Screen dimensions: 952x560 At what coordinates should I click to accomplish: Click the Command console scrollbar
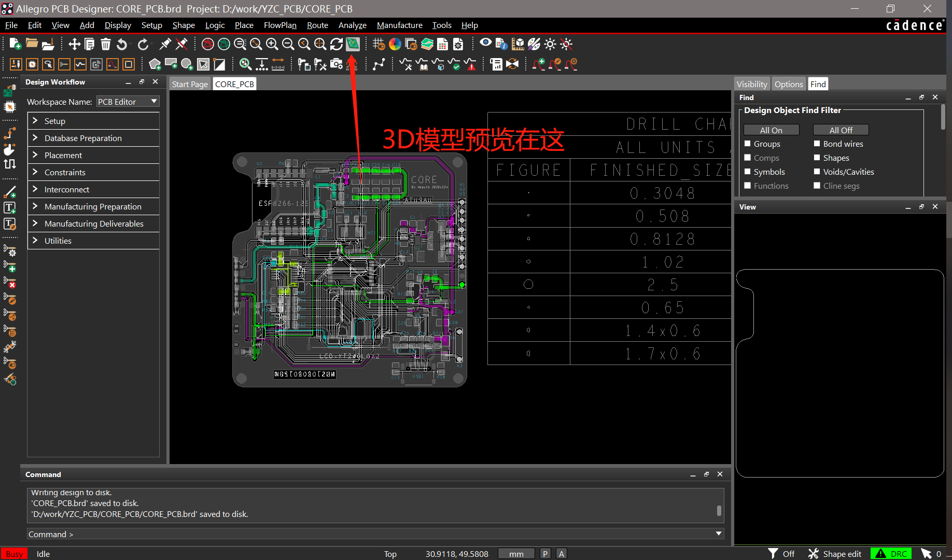[x=719, y=511]
